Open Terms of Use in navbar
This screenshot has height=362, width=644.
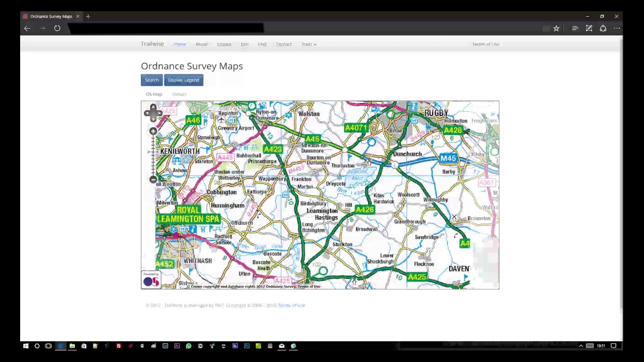point(486,44)
